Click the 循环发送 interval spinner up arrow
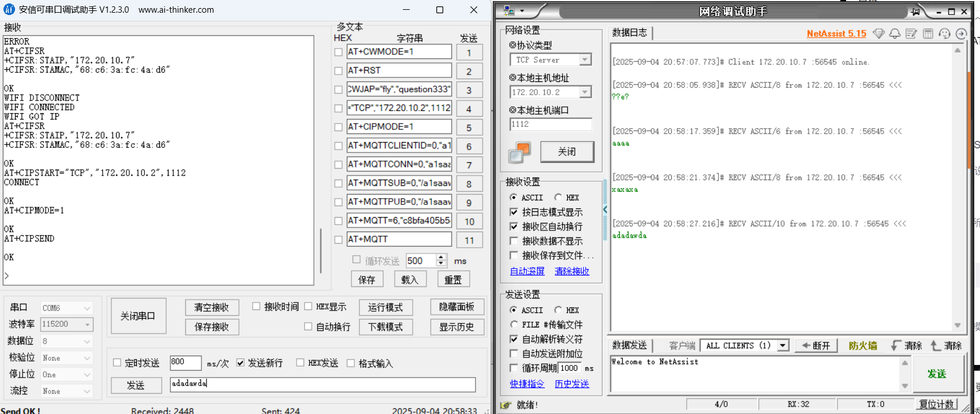Viewport: 980px width, 414px height. [x=442, y=258]
